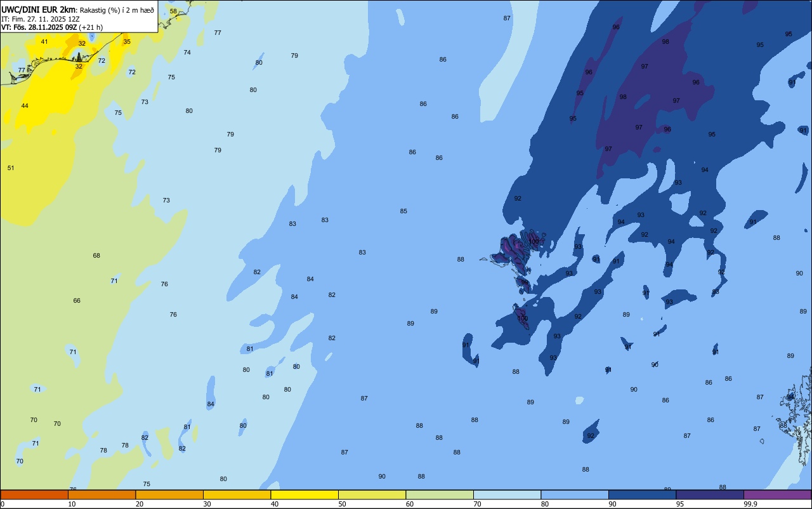Click the humidity value 74 on map
The image size is (812, 509).
click(x=187, y=53)
